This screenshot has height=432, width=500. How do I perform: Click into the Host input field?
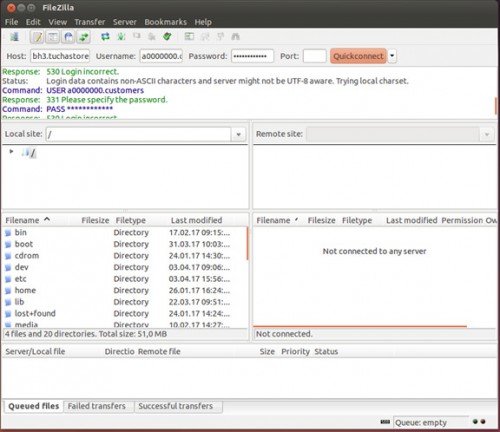click(x=60, y=56)
